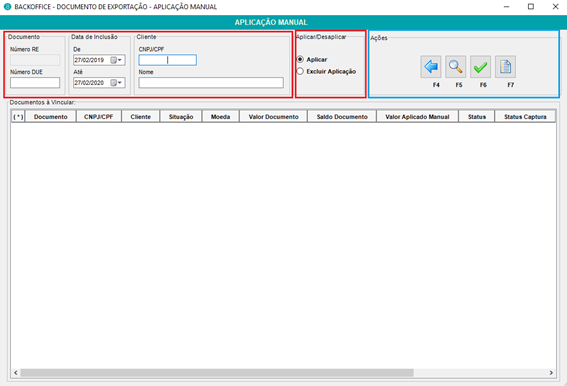Click the Status Captura column header
This screenshot has height=386, width=567.
click(525, 117)
